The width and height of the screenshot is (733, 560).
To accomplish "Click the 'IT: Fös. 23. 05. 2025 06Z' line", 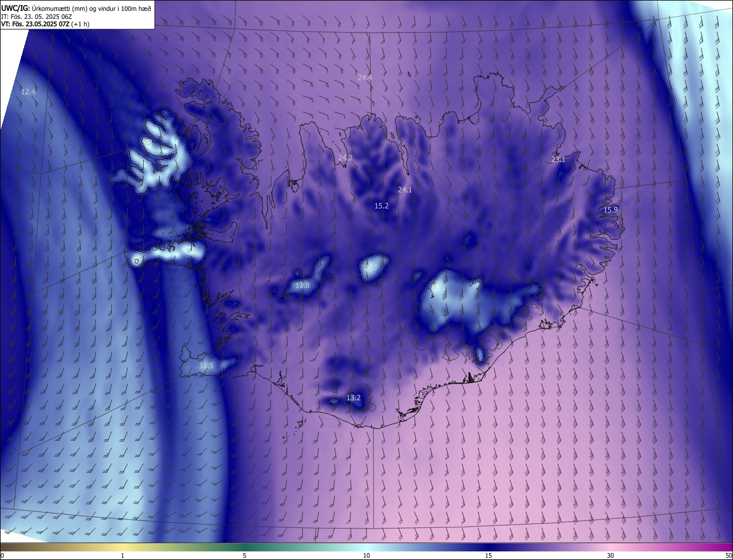I will (x=36, y=16).
